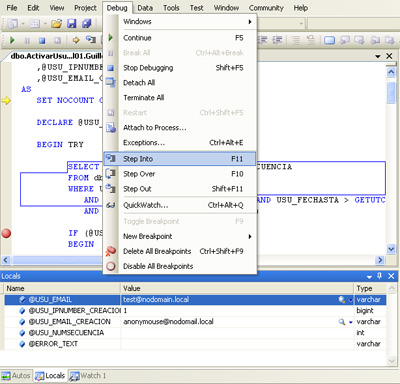The image size is (400, 384).
Task: Click the Attach to Process menu icon
Action: tap(111, 128)
